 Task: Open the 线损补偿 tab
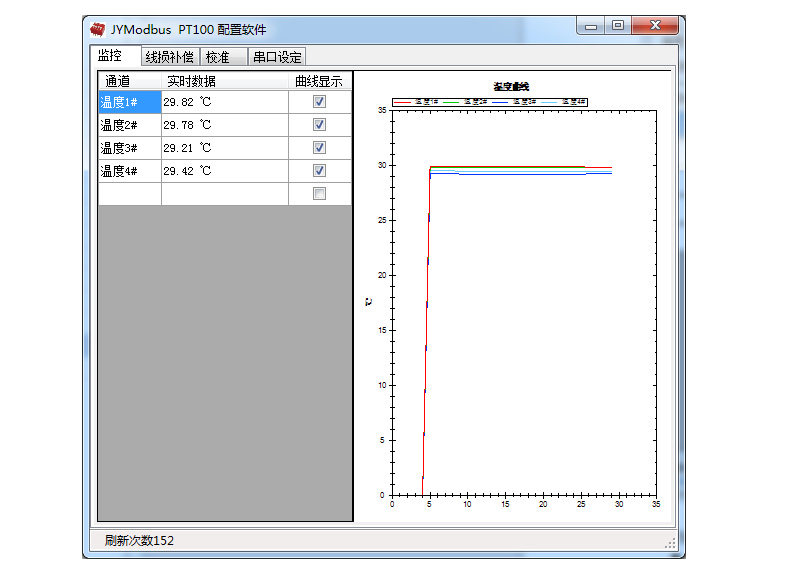pos(169,57)
